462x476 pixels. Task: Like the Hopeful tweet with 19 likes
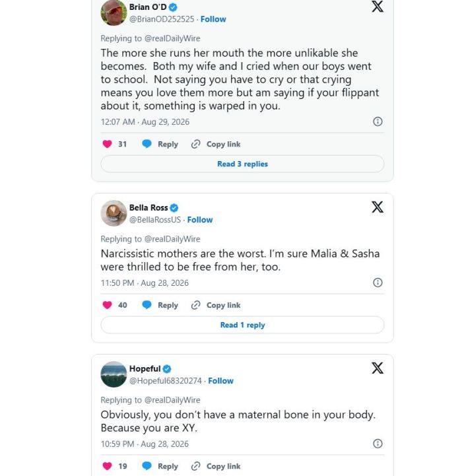[107, 465]
